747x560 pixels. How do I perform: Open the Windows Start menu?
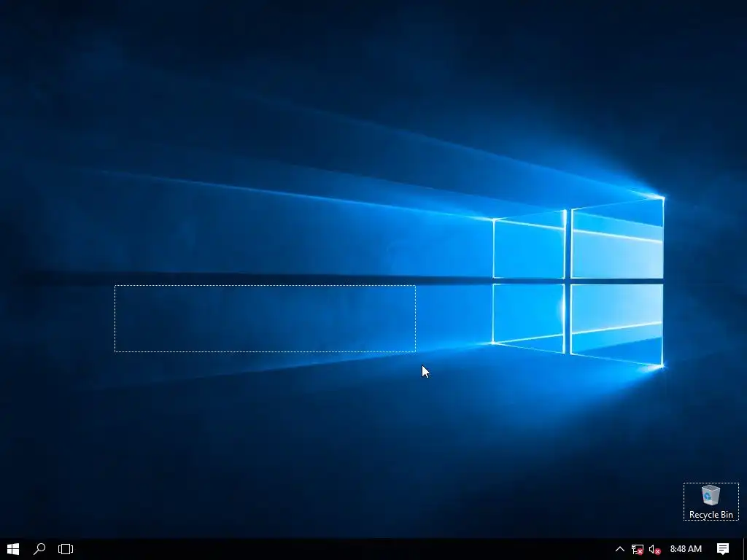tap(13, 549)
